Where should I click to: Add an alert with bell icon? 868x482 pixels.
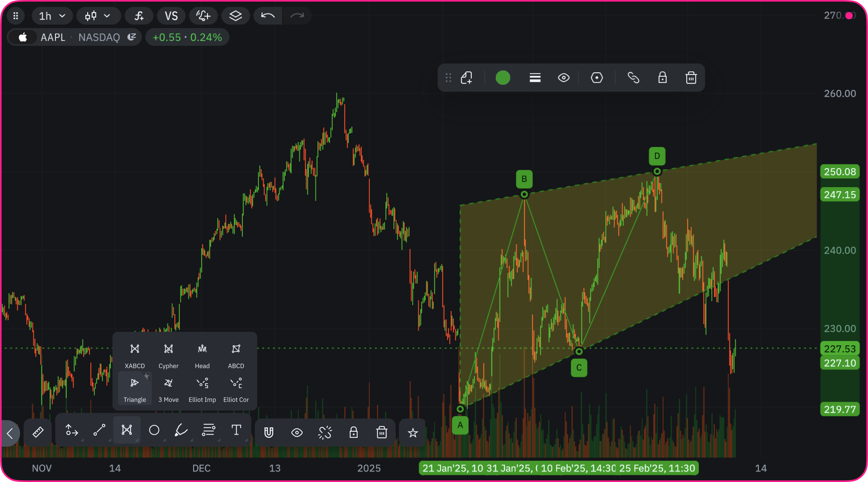tap(203, 16)
